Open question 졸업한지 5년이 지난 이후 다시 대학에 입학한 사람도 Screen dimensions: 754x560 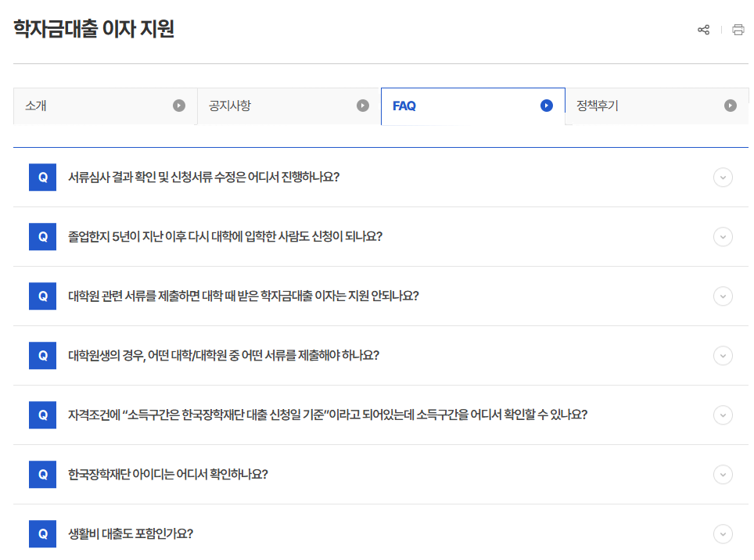(x=225, y=236)
